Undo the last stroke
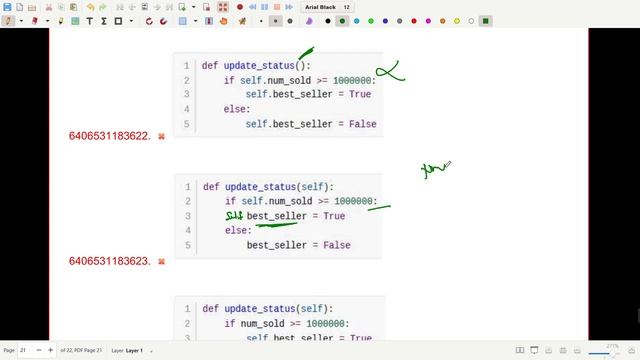Screen dimensions: 640x360 (90, 7)
